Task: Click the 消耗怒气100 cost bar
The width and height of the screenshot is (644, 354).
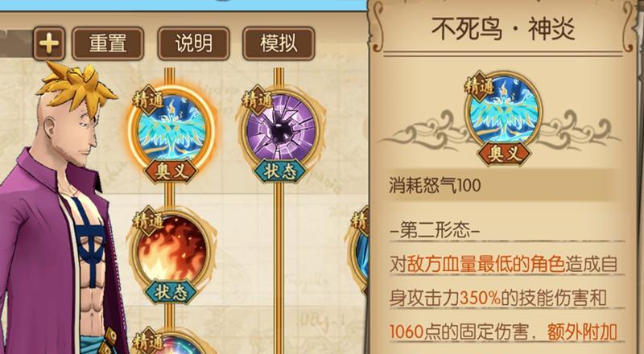Action: 502,186
